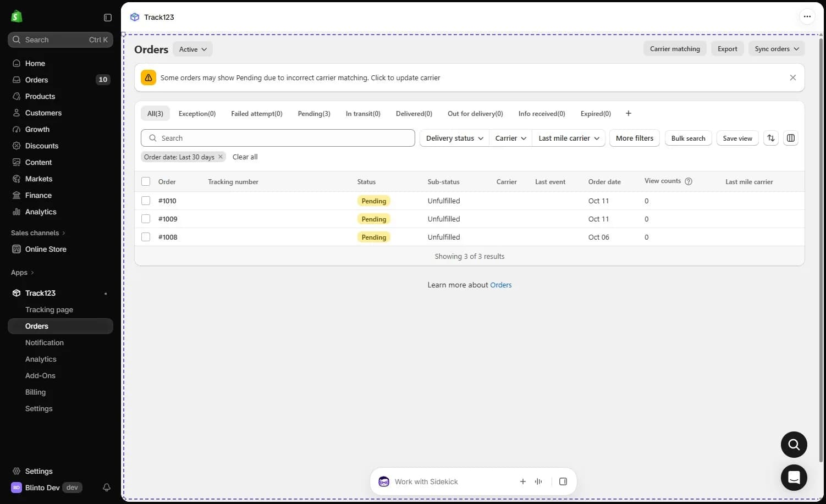Open the chat support bubble
The width and height of the screenshot is (826, 504).
click(794, 478)
